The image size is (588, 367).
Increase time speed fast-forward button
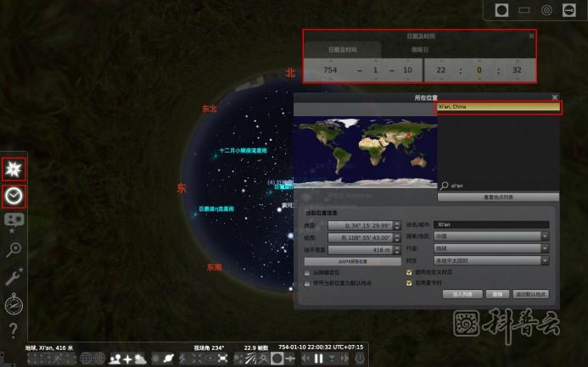(344, 359)
